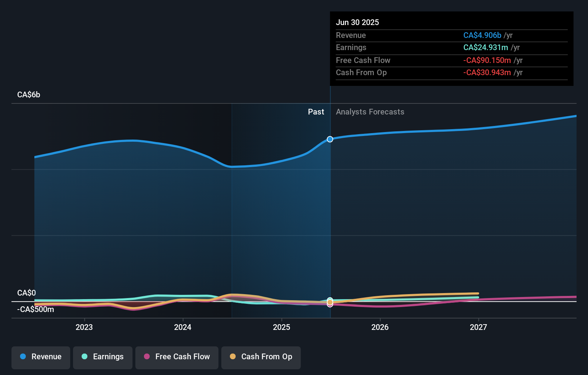Click the Earnings legend button
The image size is (588, 375).
[103, 357]
